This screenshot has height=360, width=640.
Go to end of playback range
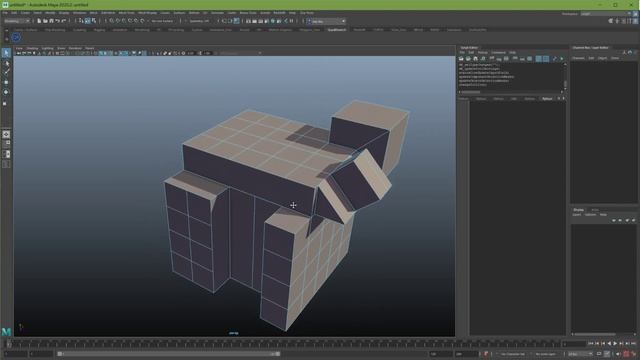click(x=633, y=344)
